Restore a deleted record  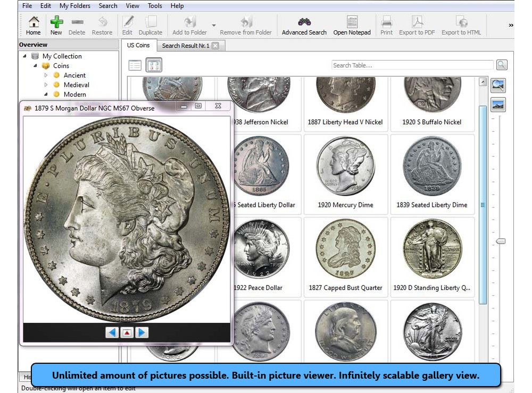102,25
